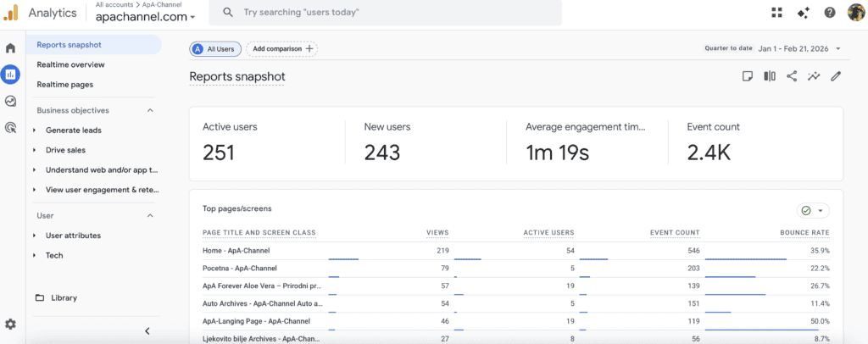Screen dimensions: 868x344
Task: Click the Add comparison button
Action: pos(281,48)
